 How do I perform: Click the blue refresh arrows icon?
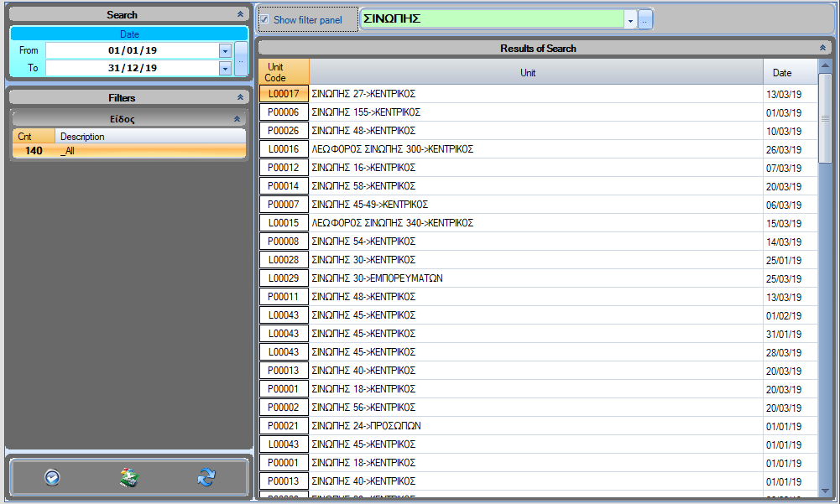(206, 477)
